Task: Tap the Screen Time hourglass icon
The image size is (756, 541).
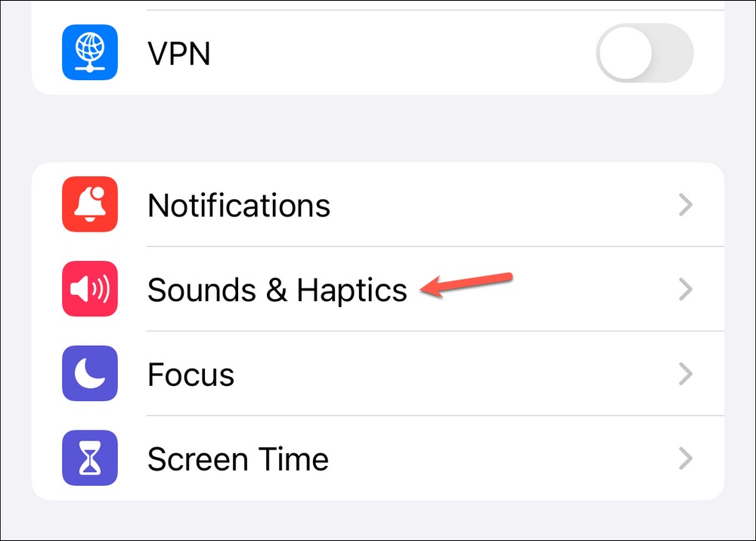Action: (x=90, y=458)
